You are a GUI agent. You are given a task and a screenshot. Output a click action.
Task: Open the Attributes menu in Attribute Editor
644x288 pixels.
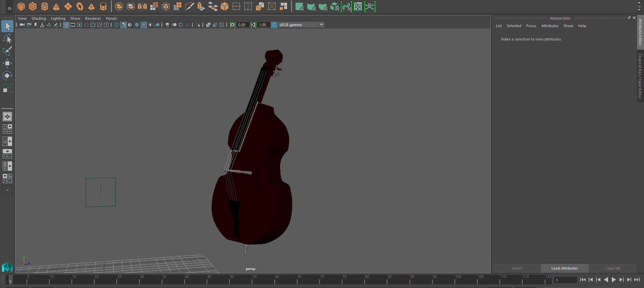coord(550,26)
